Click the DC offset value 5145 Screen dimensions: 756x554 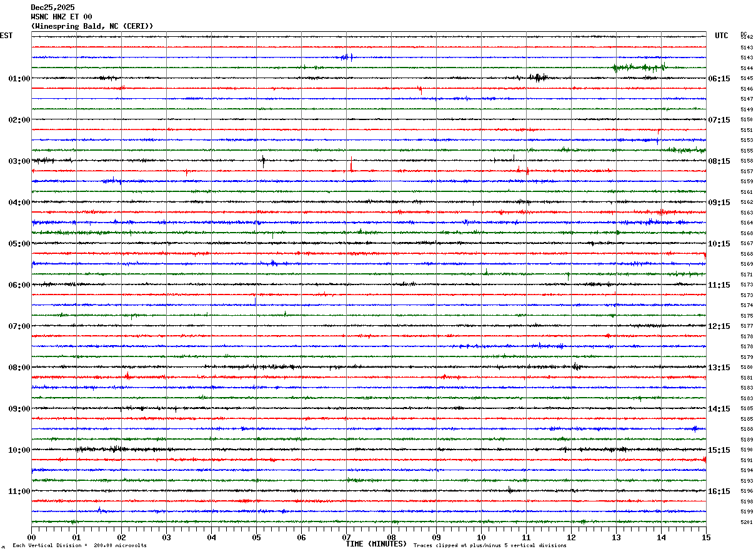(747, 79)
